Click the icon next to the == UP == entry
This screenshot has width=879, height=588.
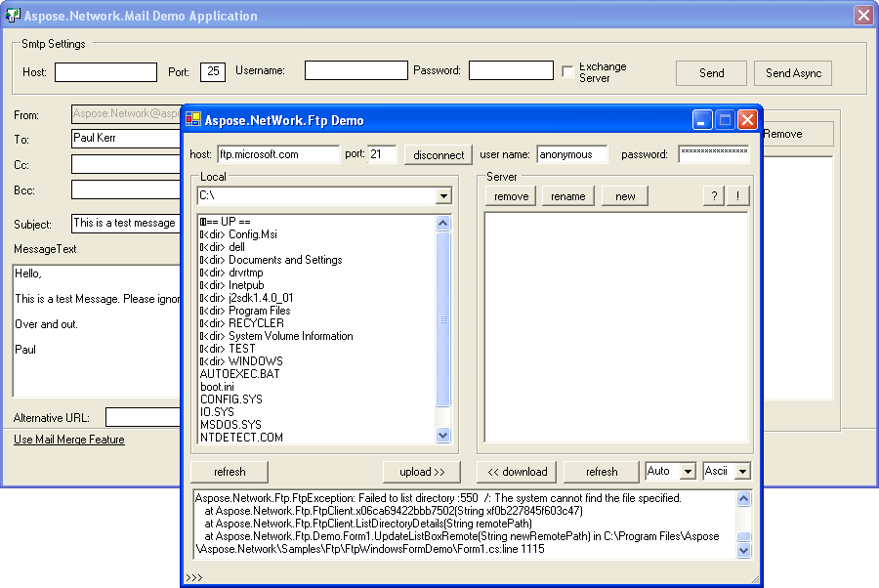(202, 221)
